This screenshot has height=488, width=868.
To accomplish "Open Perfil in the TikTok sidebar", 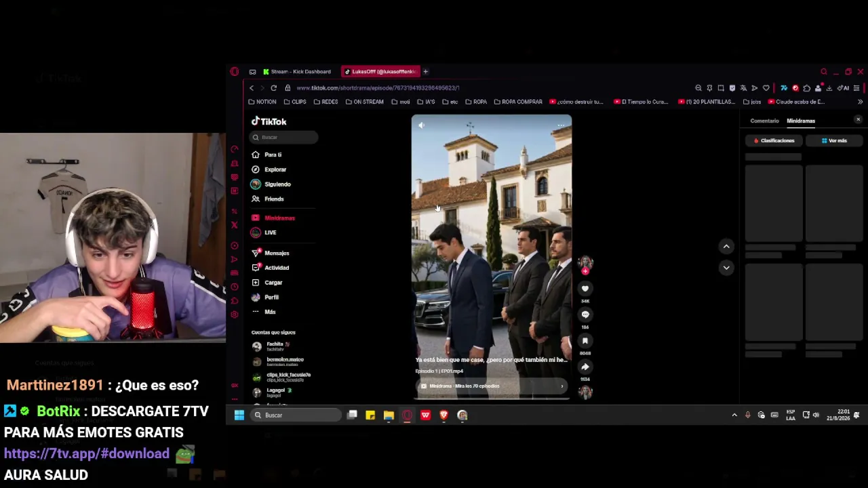I will pos(265,298).
